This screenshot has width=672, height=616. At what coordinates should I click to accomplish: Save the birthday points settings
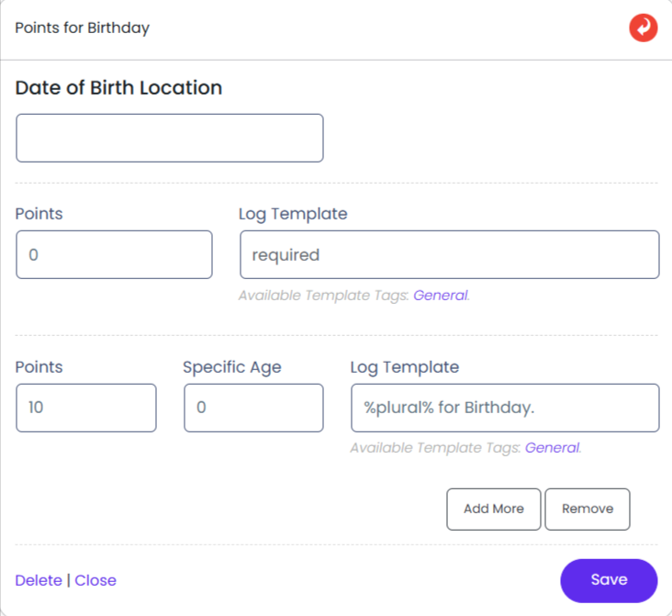[x=609, y=580]
